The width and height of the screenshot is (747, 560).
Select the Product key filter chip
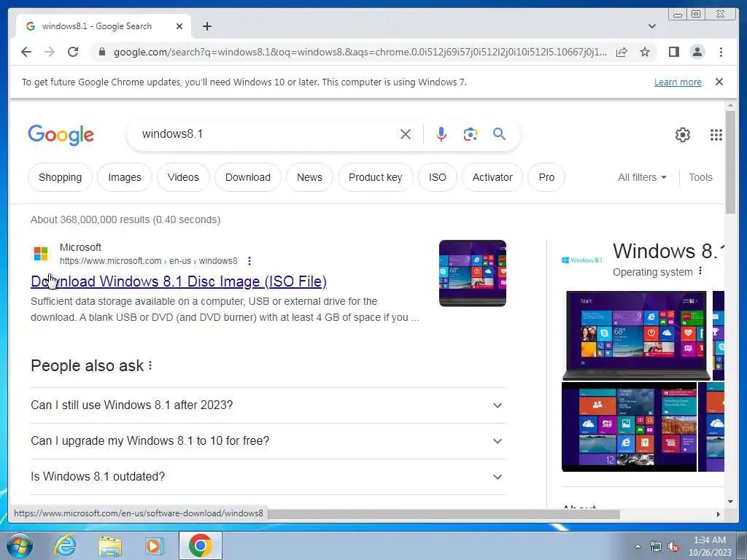click(375, 177)
